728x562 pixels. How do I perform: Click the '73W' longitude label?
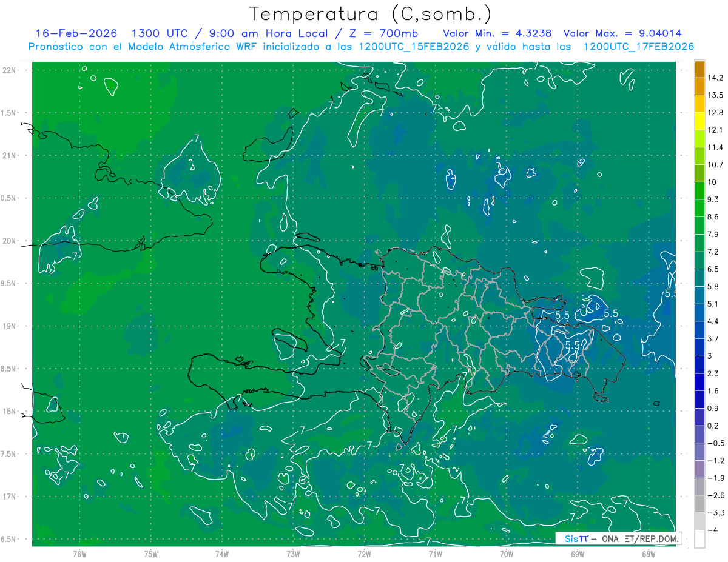293,554
